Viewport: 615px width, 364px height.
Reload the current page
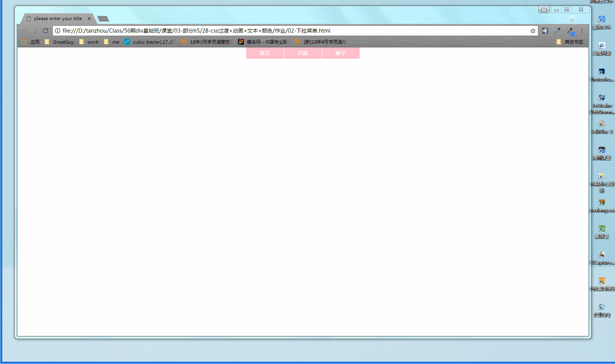[x=46, y=31]
